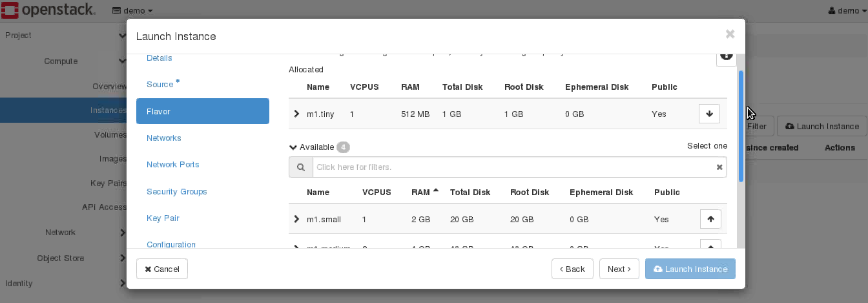Viewport: 868px width, 303px height.
Task: Click the Actions column header behind dialog
Action: [840, 148]
